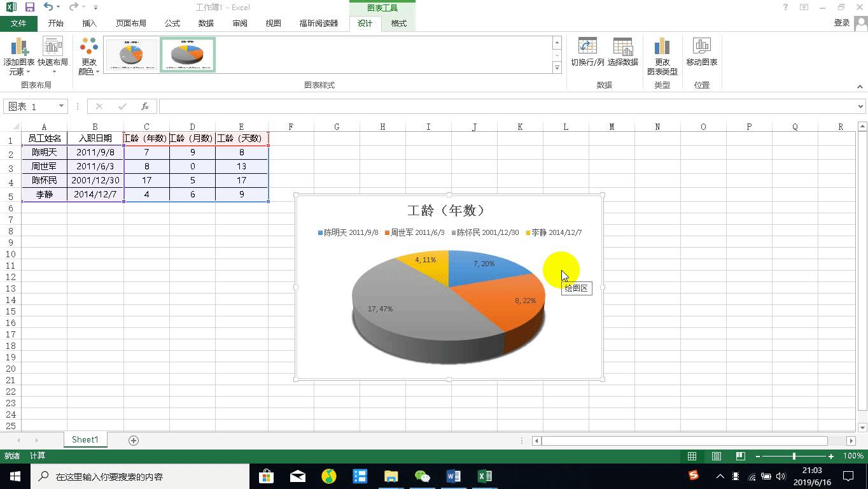Click the Windows search box
This screenshot has height=489, width=868.
(x=140, y=476)
